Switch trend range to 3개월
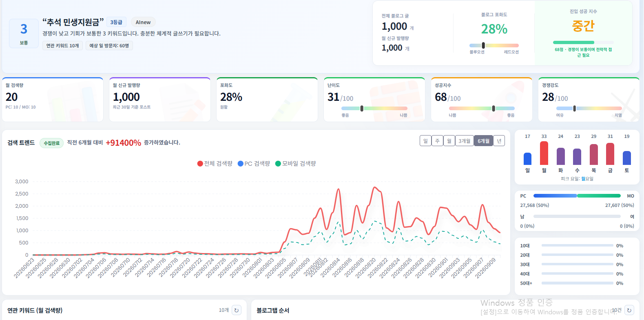Image resolution: width=644 pixels, height=320 pixels. click(464, 141)
